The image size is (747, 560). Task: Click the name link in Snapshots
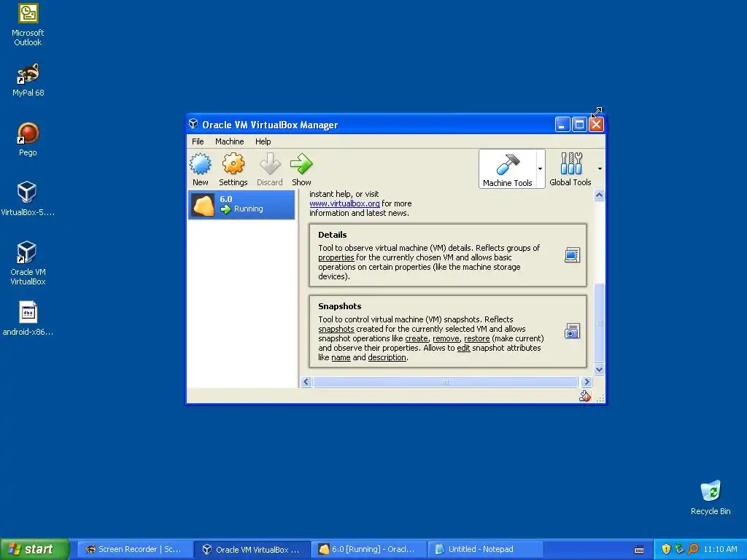click(341, 357)
